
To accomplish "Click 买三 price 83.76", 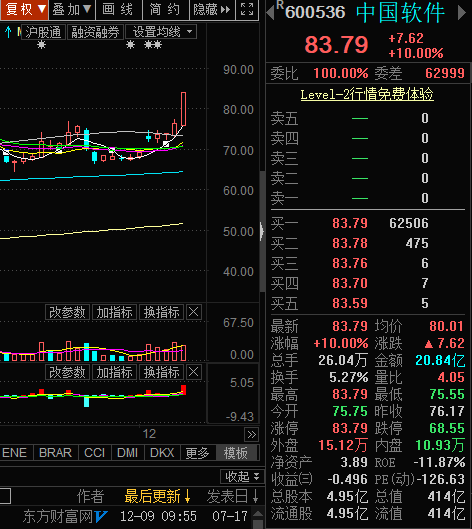I will (350, 263).
